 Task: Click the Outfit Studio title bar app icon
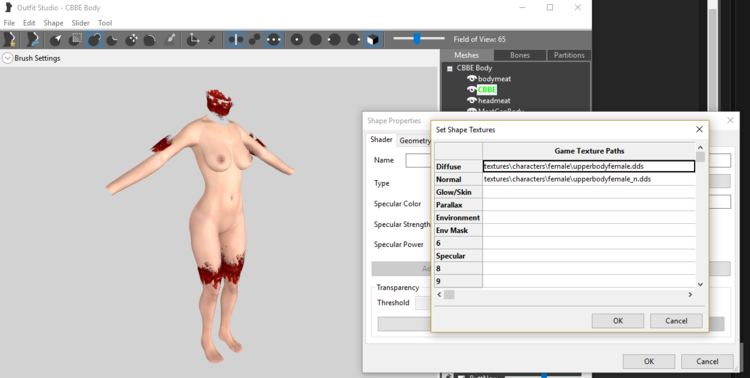(x=8, y=7)
